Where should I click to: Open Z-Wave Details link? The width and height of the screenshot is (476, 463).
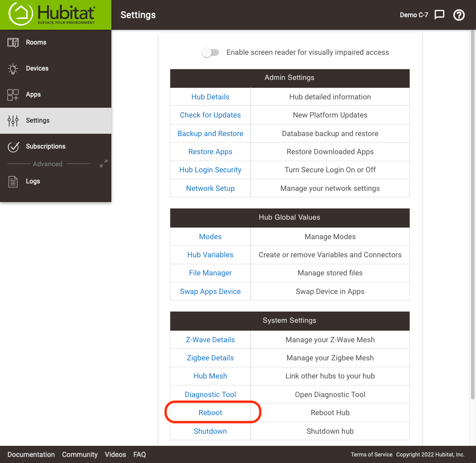click(x=210, y=340)
